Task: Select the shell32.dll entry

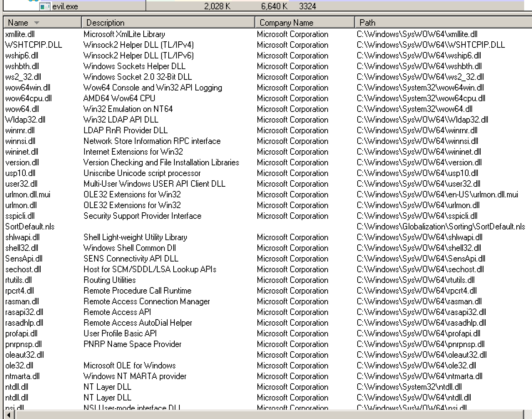Action: click(22, 248)
